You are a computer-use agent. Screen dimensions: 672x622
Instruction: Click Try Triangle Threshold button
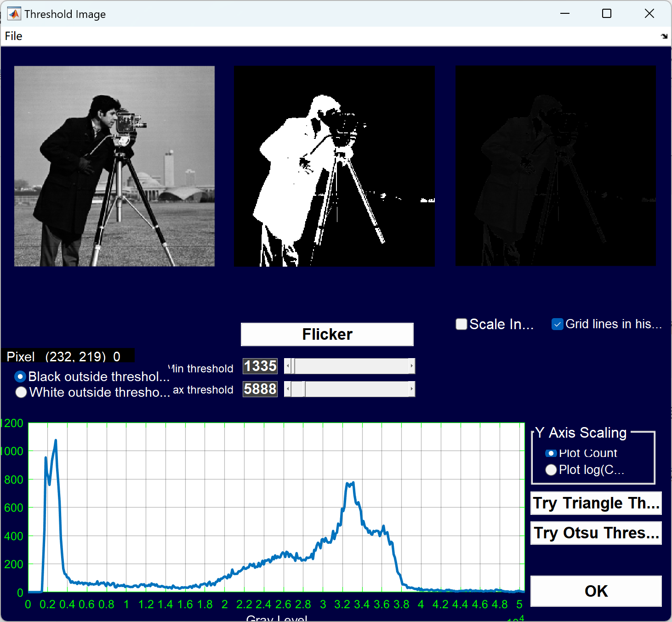(x=596, y=503)
